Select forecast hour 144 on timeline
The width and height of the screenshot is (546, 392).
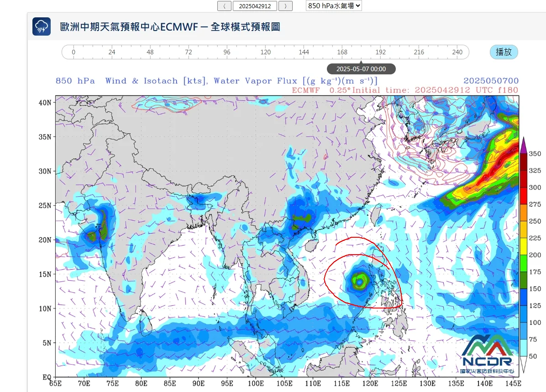pos(304,52)
